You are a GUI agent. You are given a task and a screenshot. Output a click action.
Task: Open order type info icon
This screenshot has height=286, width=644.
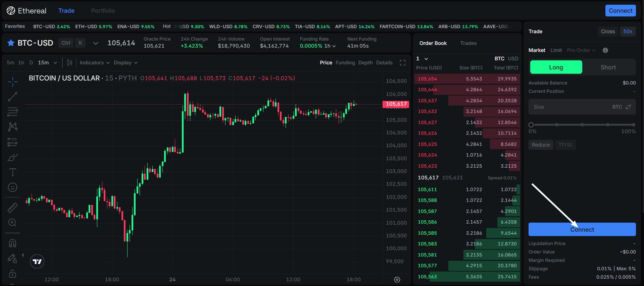605,50
